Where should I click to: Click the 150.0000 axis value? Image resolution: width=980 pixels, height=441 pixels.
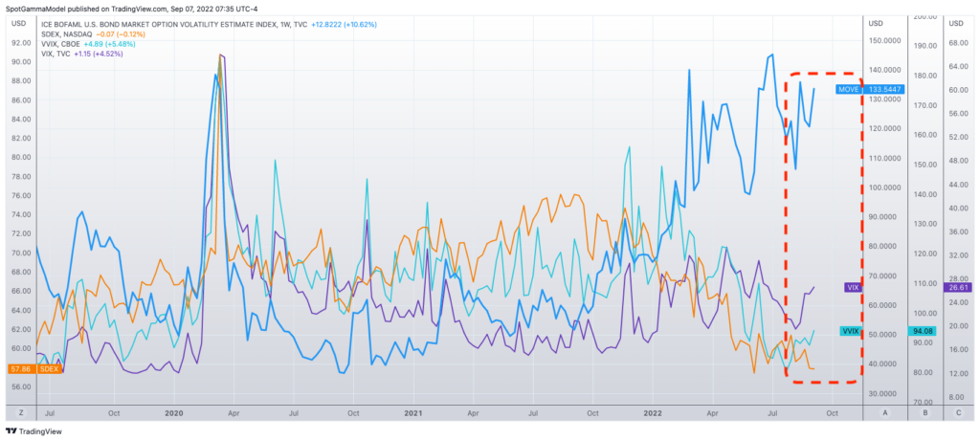point(886,40)
